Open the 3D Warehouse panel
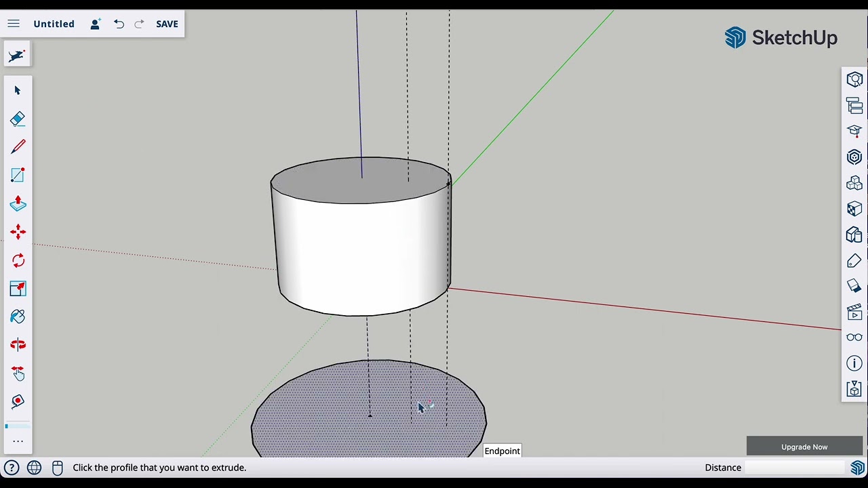Image resolution: width=868 pixels, height=488 pixels. pos(854,157)
